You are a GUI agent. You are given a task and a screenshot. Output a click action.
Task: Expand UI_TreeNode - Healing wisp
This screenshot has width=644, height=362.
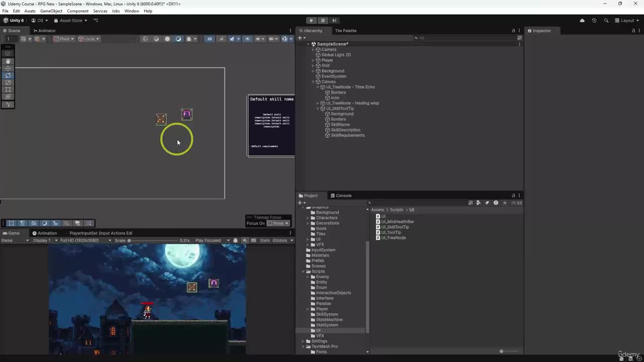pos(317,103)
